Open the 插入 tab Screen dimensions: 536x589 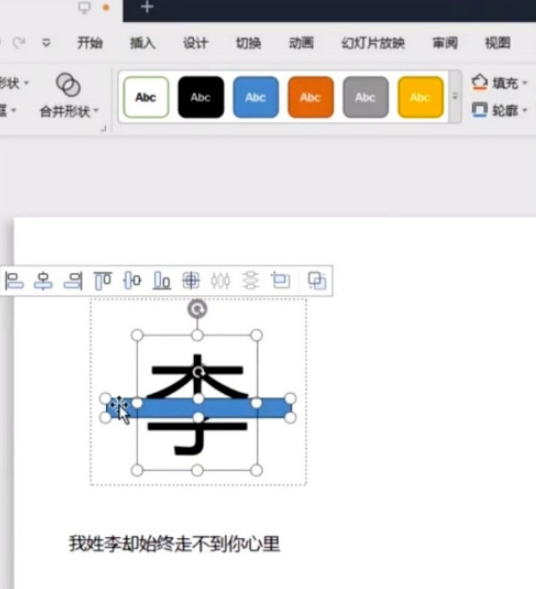pyautogui.click(x=142, y=43)
